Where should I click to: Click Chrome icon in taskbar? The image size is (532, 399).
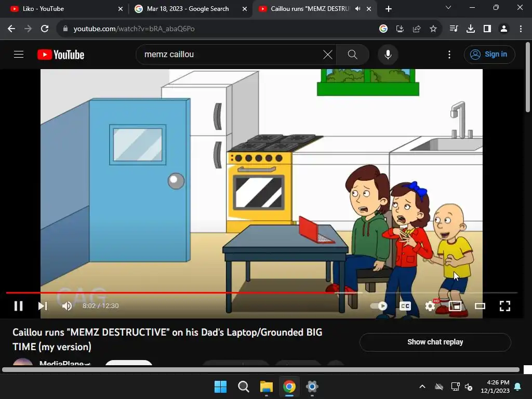click(x=289, y=387)
